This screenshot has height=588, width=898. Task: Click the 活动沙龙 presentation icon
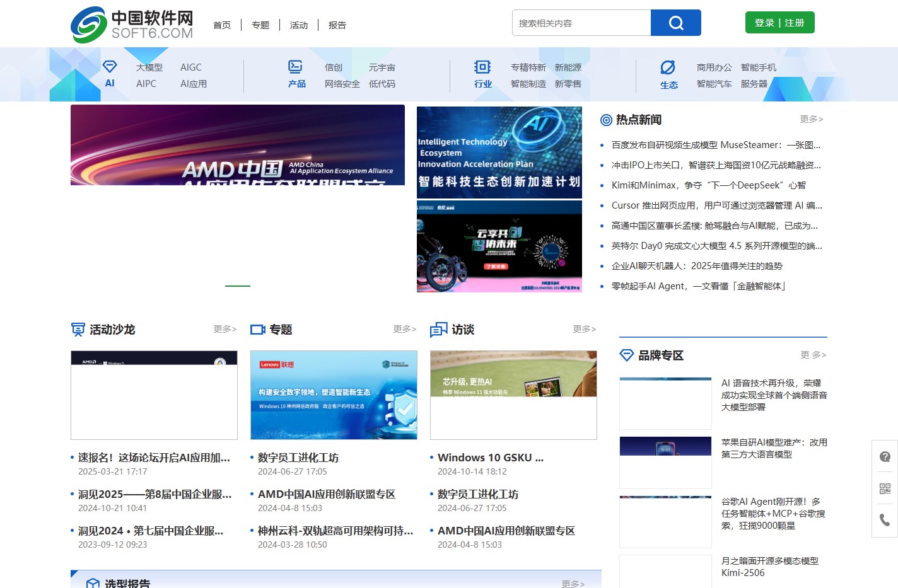(78, 330)
